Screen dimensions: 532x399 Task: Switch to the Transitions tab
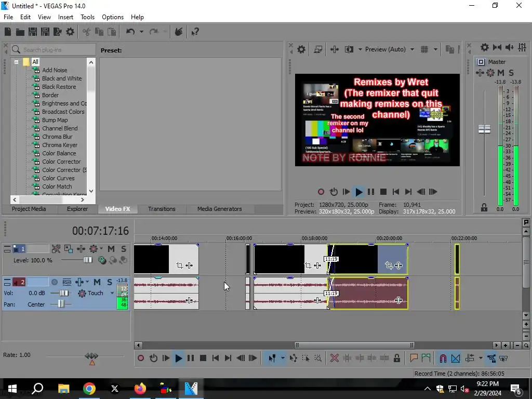tap(162, 209)
